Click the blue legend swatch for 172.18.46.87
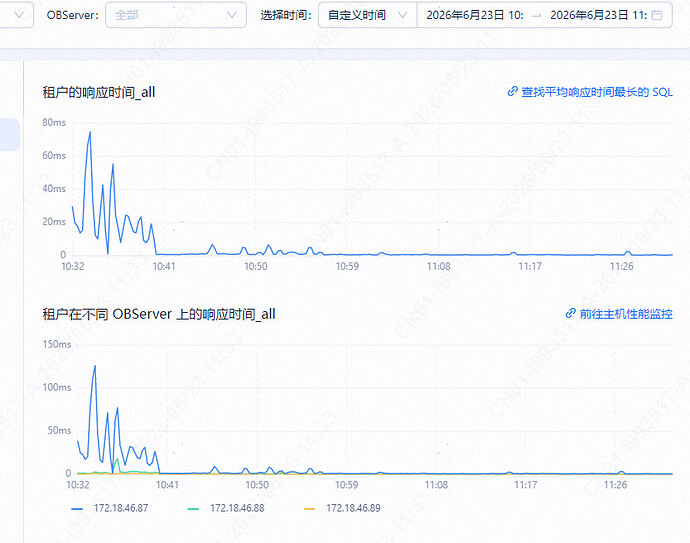Image resolution: width=690 pixels, height=543 pixels. pyautogui.click(x=77, y=509)
